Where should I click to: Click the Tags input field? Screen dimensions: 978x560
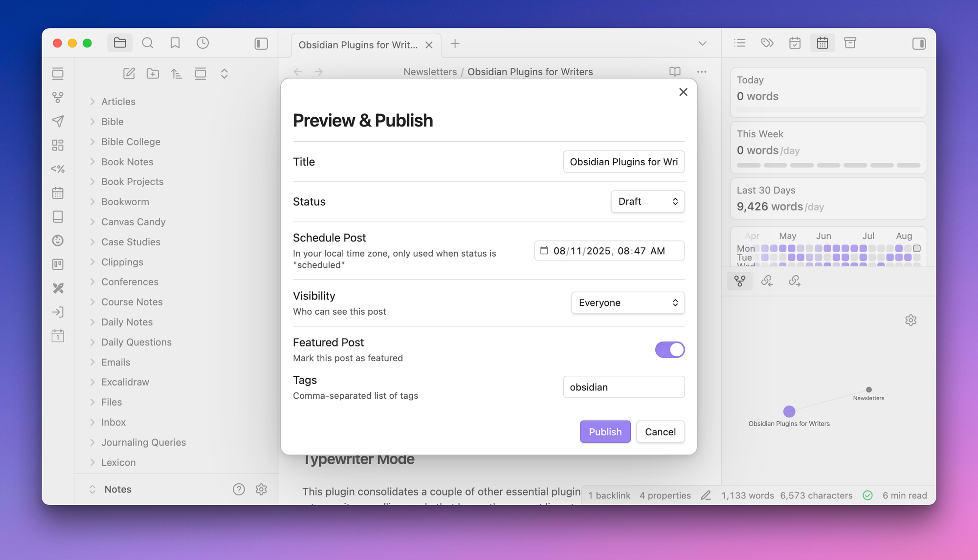point(623,387)
